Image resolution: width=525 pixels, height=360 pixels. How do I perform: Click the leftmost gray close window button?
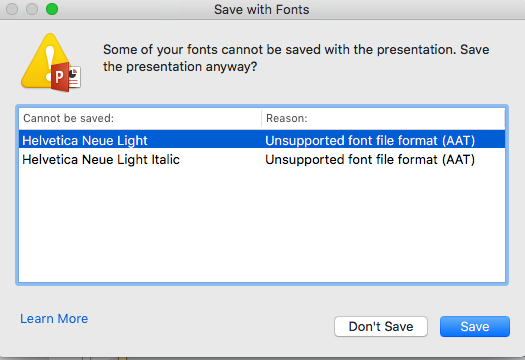pyautogui.click(x=12, y=9)
